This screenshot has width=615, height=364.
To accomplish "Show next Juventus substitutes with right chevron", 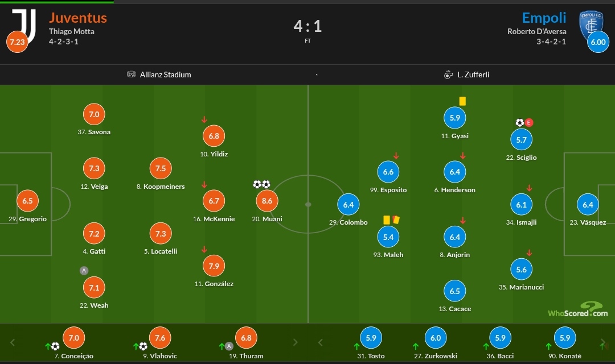I will 296,342.
